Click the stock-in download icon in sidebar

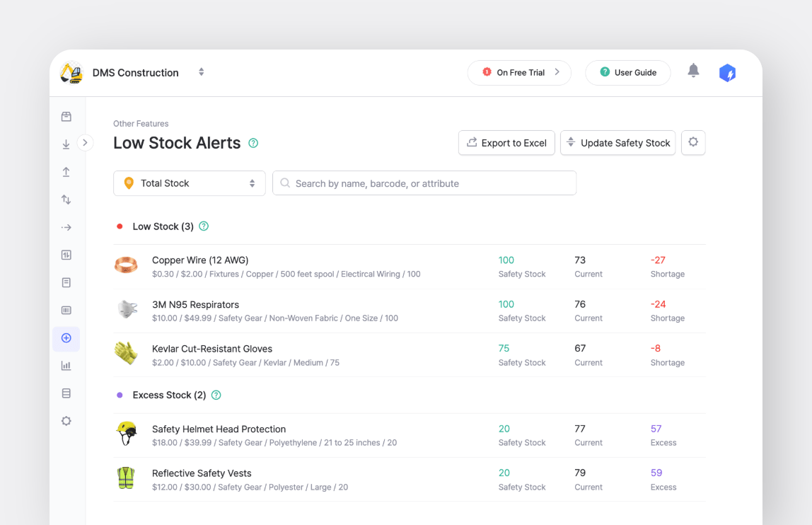[x=66, y=144]
